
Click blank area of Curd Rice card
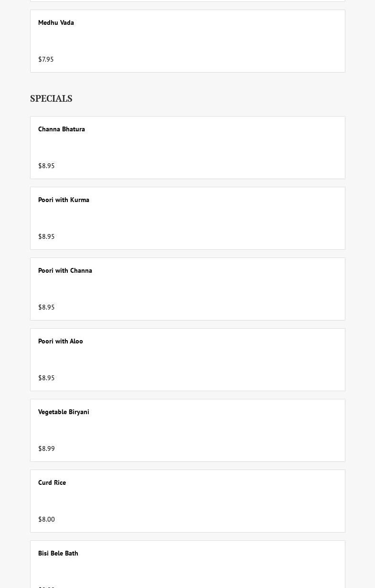click(x=215, y=501)
